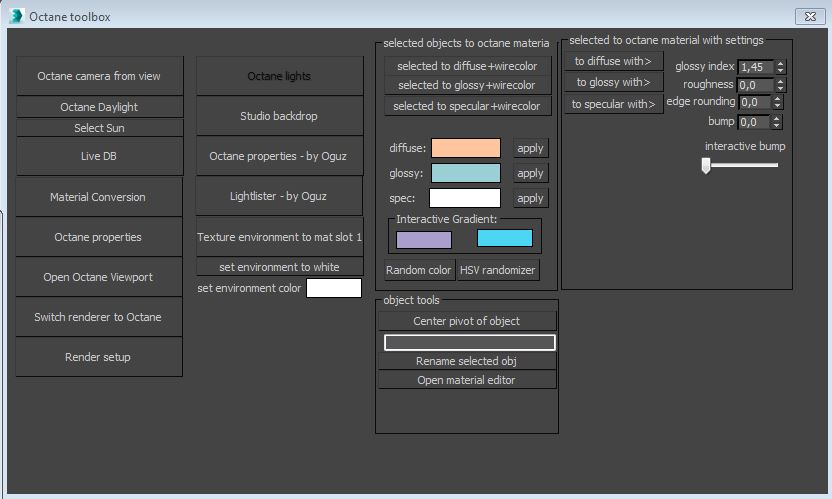Pick the diffuse color swatch
The height and width of the screenshot is (499, 832).
466,148
